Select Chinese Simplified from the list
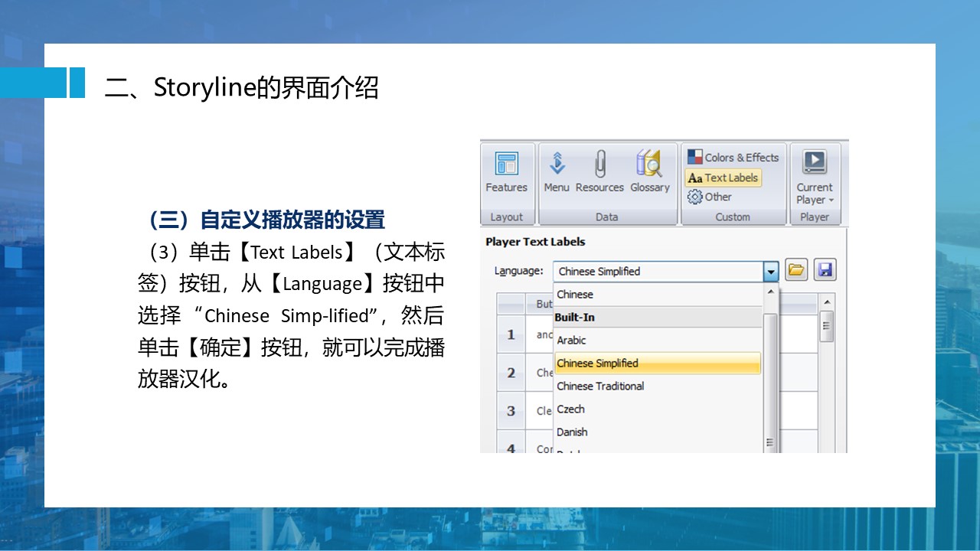The width and height of the screenshot is (980, 551). pos(657,364)
